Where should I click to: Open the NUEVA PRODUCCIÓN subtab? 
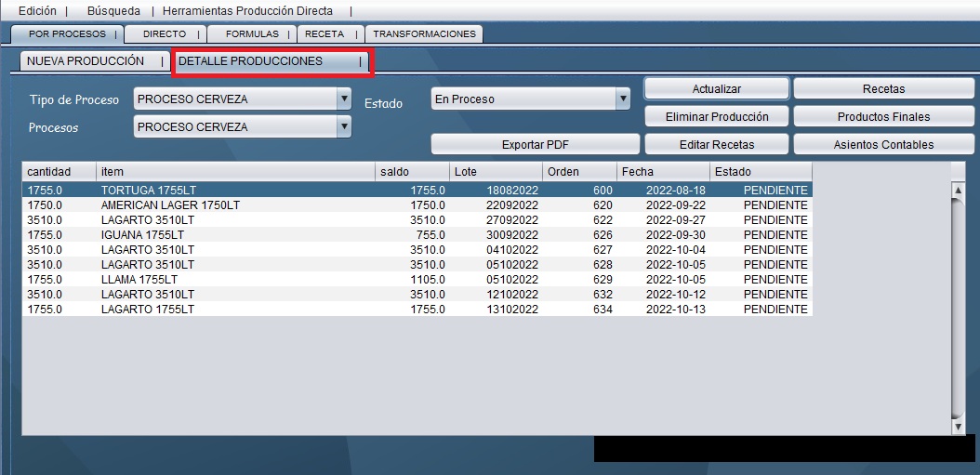tap(86, 61)
